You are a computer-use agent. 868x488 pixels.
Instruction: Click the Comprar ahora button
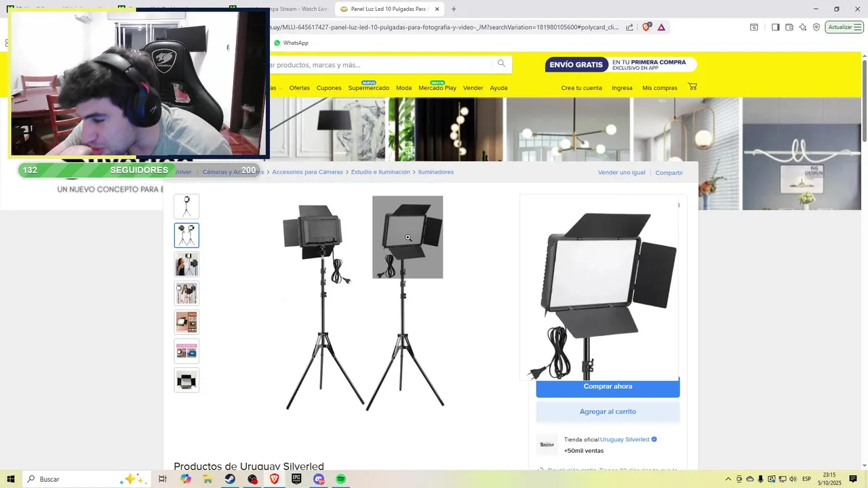tap(608, 386)
